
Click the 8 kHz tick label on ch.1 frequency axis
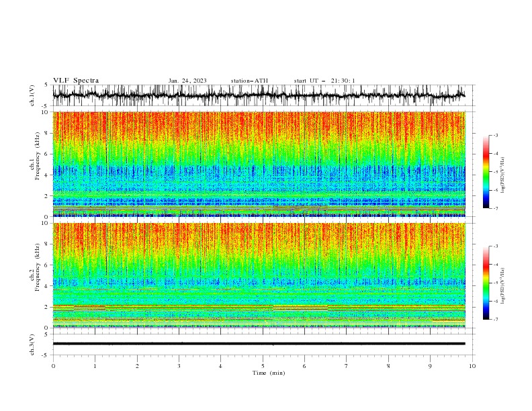click(x=47, y=133)
